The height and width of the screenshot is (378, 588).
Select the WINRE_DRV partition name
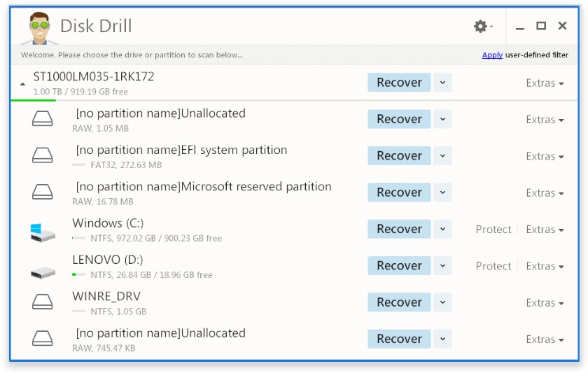tap(106, 296)
